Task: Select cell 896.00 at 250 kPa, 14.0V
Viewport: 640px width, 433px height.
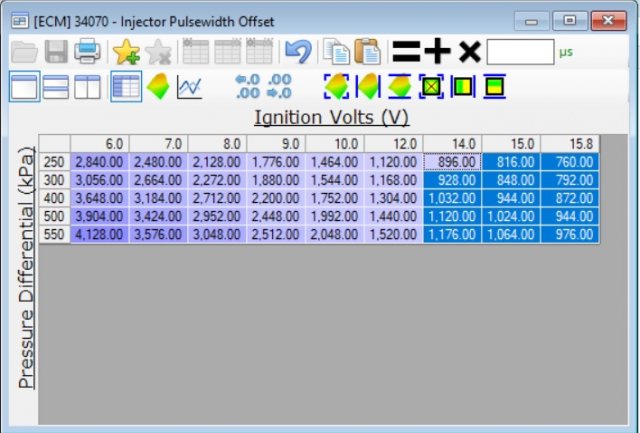Action: tap(453, 161)
